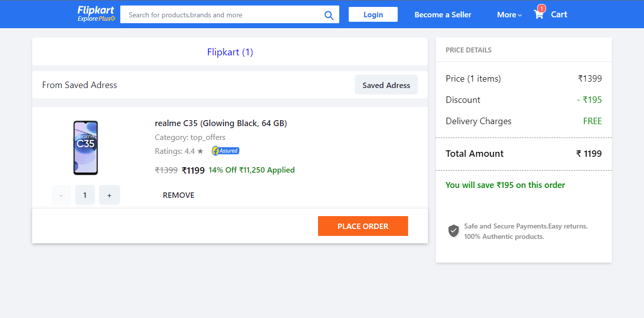The image size is (644, 318).
Task: Click the quantity value box showing 1
Action: point(85,195)
